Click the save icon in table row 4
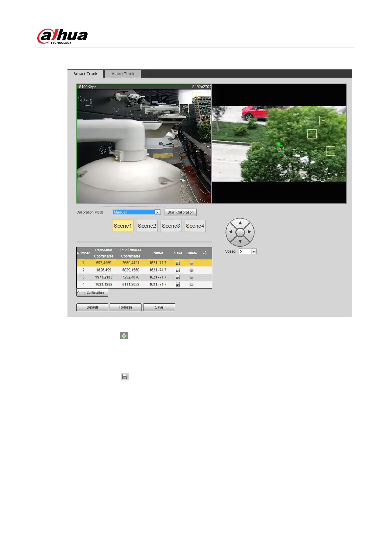Screen dimensions: 392x554 (178, 285)
